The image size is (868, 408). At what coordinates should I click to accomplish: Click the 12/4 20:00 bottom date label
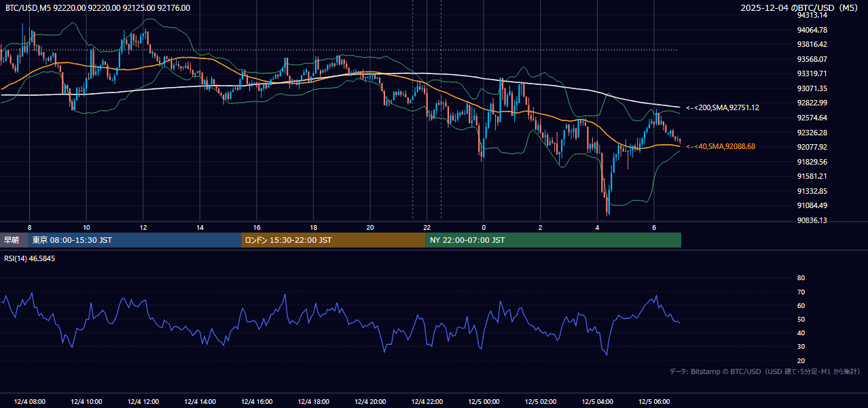point(370,402)
